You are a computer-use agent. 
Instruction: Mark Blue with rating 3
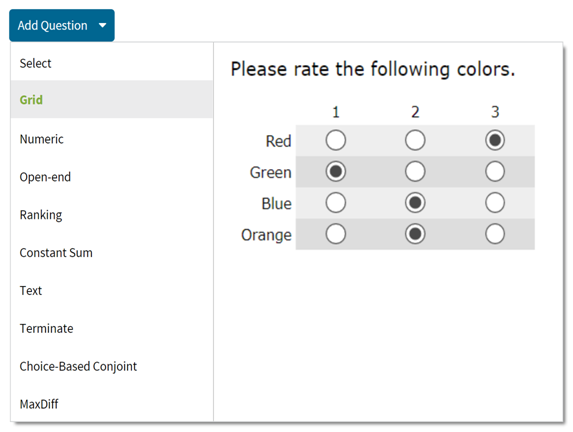click(495, 203)
